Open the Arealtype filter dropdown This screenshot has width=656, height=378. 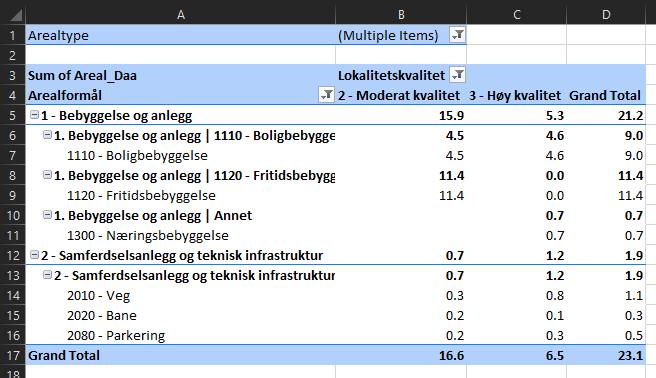pos(458,35)
